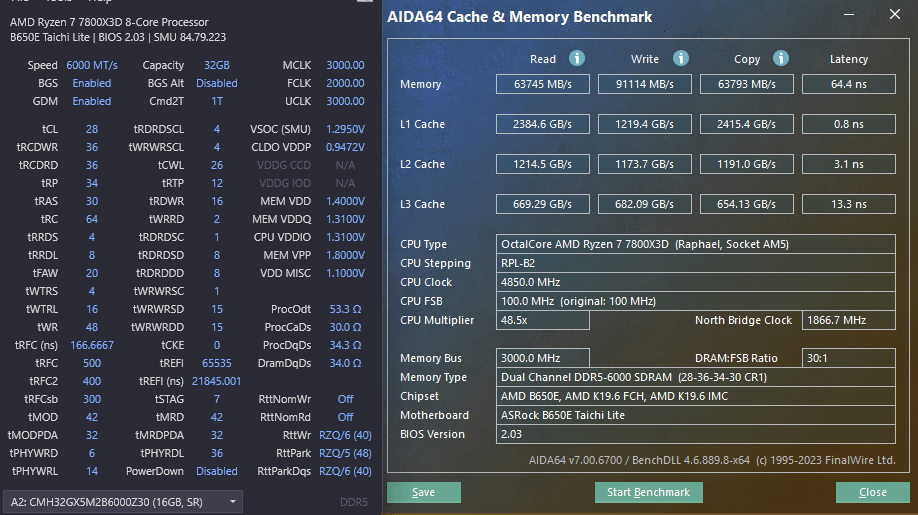This screenshot has width=918, height=515.
Task: Click the RttNomWr value Off
Action: coord(345,399)
